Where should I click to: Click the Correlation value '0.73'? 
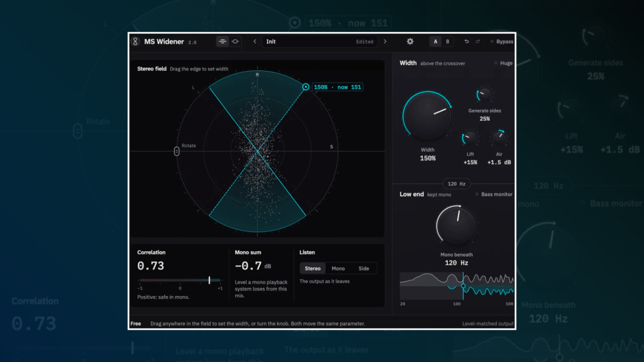(151, 266)
